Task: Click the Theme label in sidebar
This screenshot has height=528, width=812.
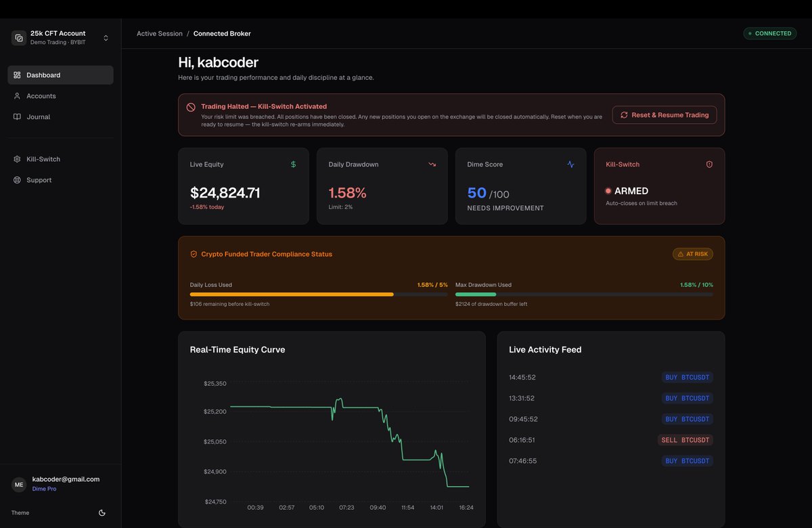Action: click(20, 513)
